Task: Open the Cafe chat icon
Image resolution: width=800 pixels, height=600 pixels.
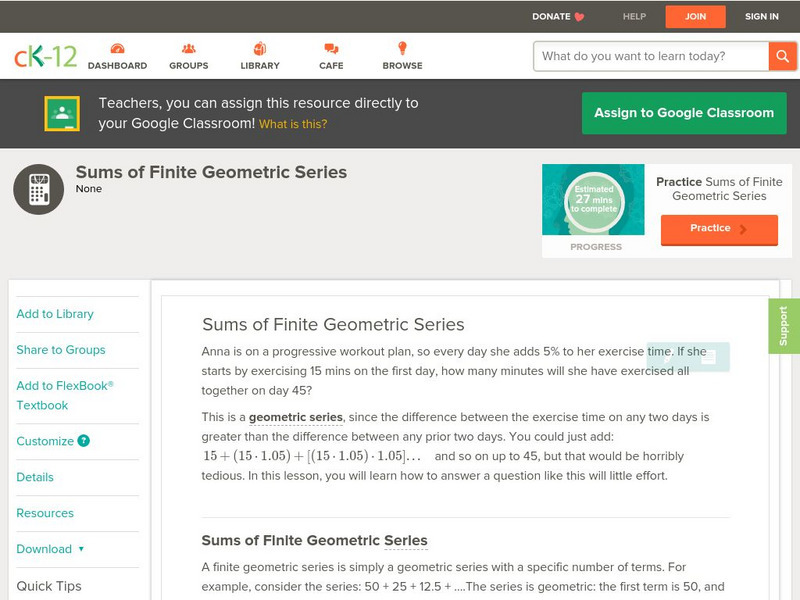Action: 331,49
